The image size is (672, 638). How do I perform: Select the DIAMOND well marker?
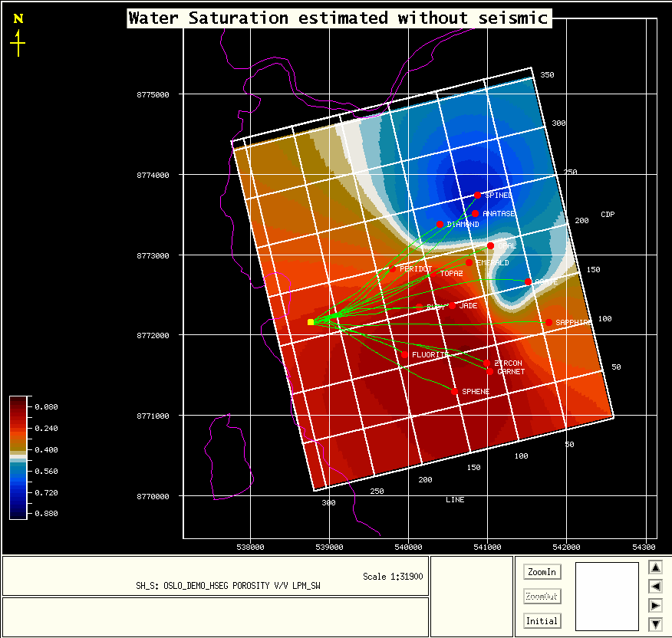[440, 225]
